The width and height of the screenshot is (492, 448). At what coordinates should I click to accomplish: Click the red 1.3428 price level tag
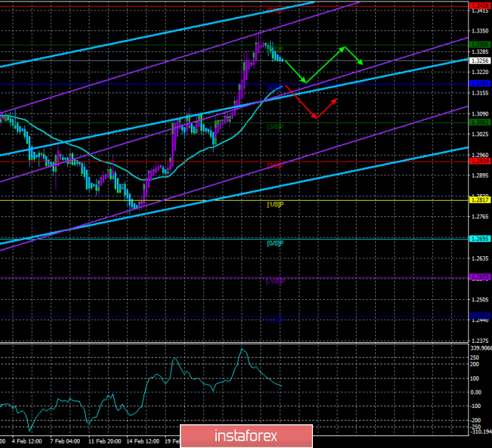pyautogui.click(x=480, y=6)
